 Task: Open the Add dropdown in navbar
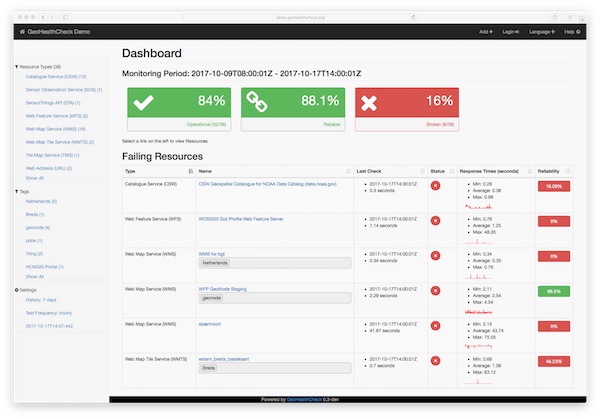[x=485, y=32]
